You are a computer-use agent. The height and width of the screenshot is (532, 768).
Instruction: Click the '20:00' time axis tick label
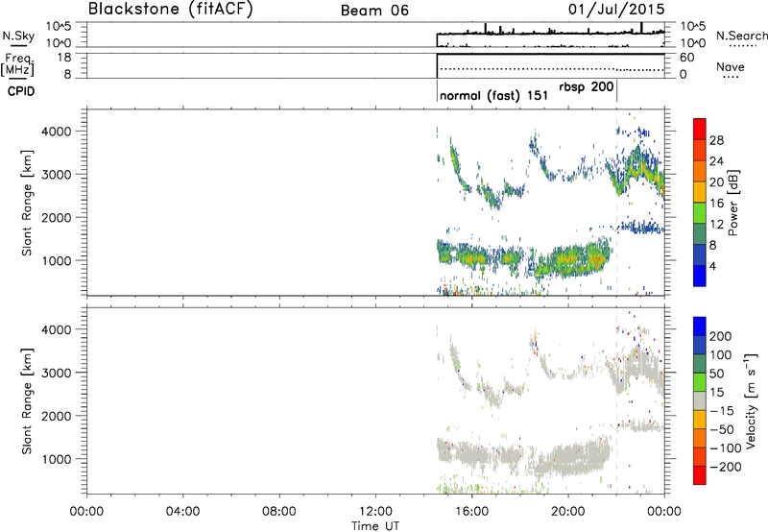568,512
